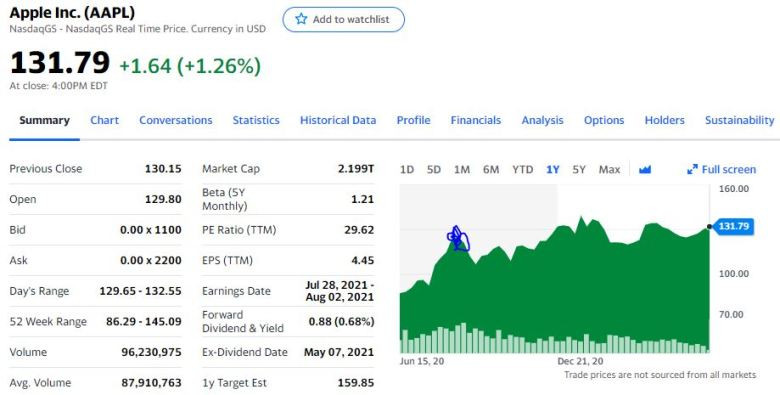Select the Max chart range
The height and width of the screenshot is (395, 780).
coord(609,170)
